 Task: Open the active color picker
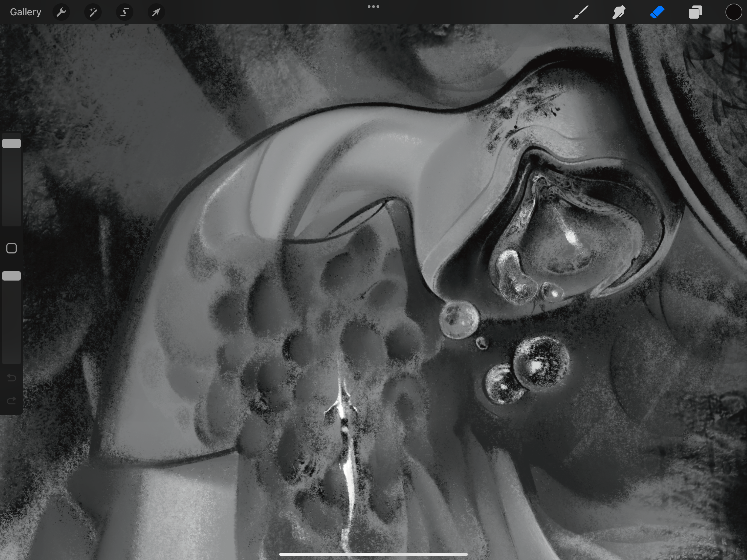[734, 12]
